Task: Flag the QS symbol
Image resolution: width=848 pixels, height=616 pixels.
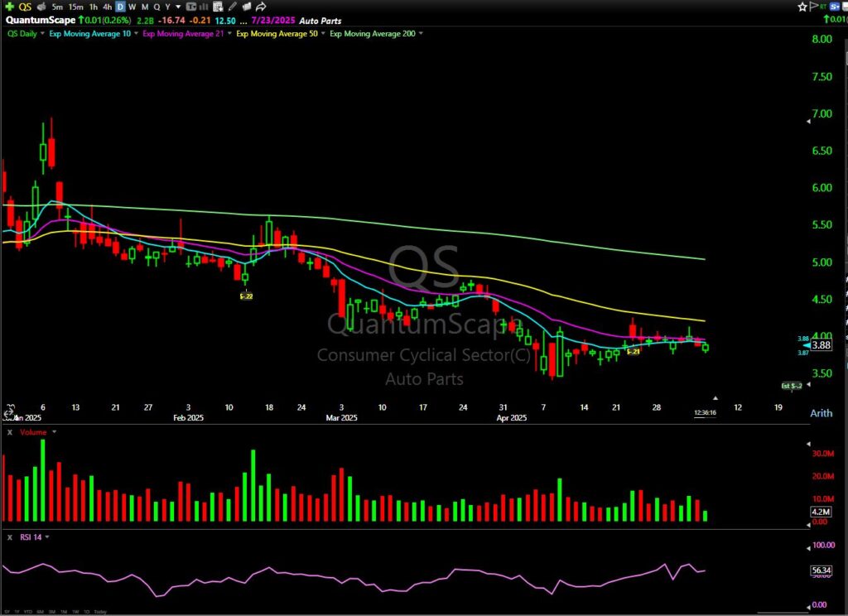Action: click(813, 7)
